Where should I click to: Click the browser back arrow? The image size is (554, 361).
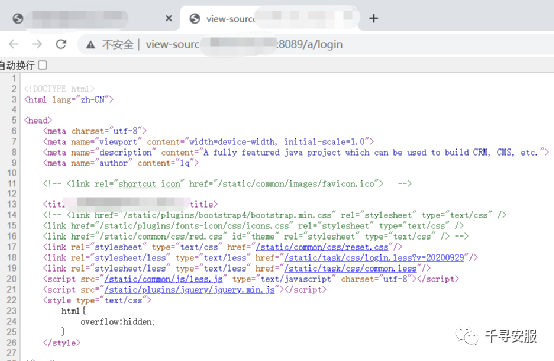14,44
